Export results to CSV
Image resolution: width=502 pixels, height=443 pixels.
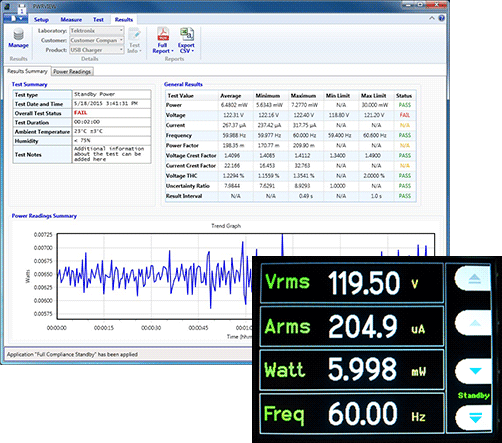186,40
